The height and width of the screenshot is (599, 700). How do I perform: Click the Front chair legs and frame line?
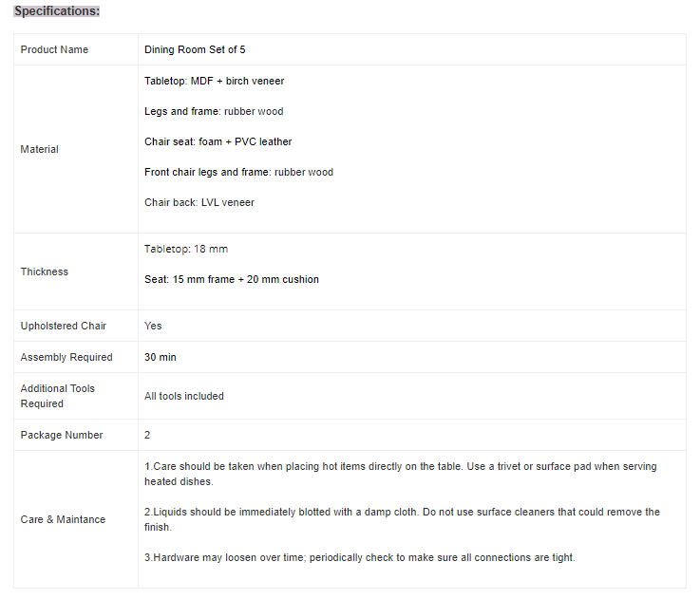point(238,172)
